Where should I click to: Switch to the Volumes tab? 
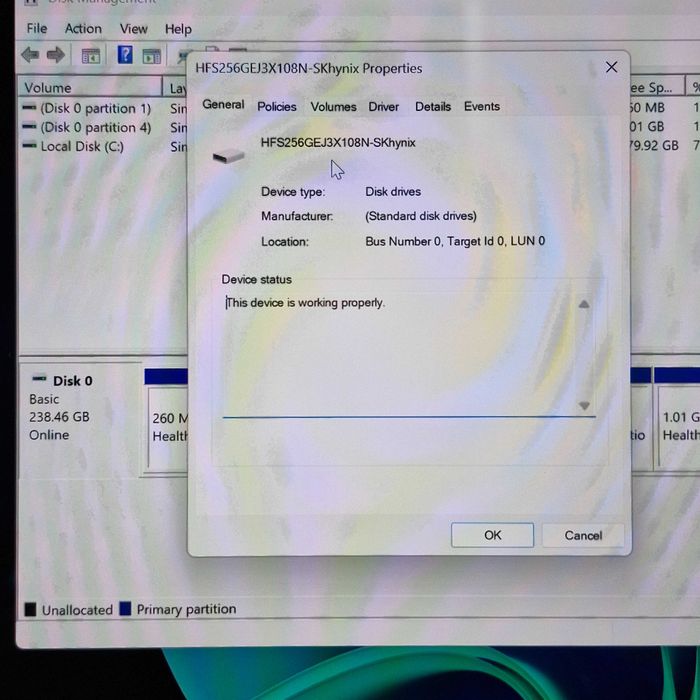coord(333,107)
